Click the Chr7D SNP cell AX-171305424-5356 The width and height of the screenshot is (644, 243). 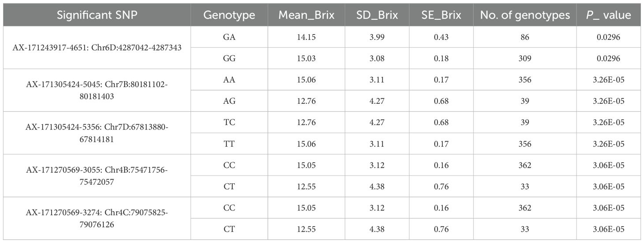[97, 133]
